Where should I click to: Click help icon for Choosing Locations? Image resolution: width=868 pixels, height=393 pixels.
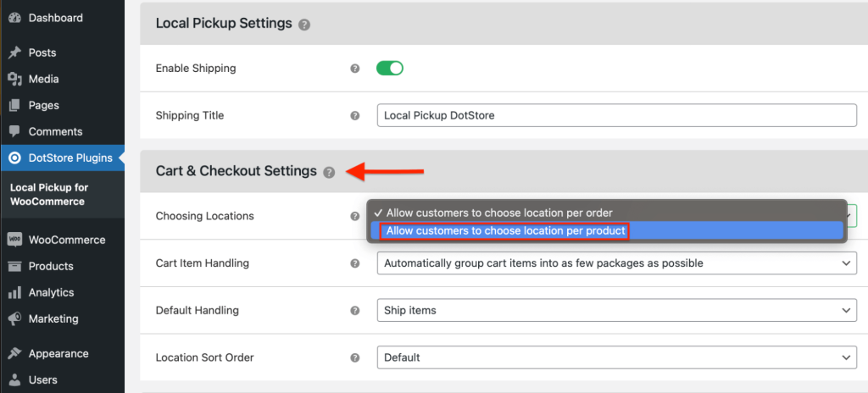pos(355,216)
